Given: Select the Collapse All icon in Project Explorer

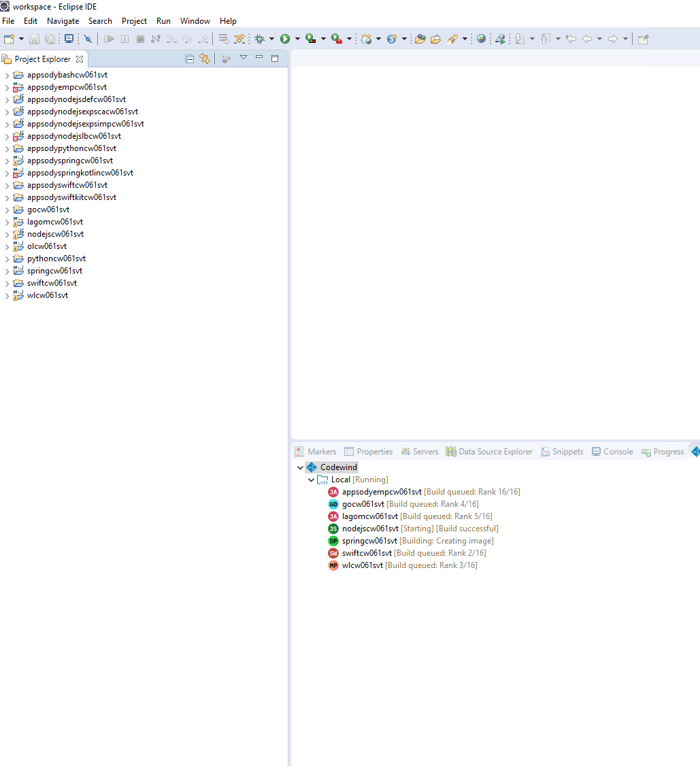Looking at the screenshot, I should click(x=188, y=59).
